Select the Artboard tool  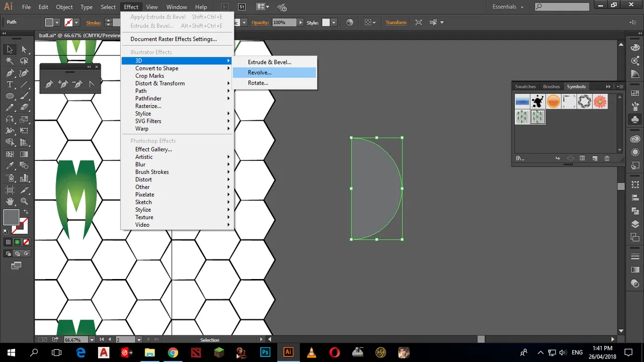pyautogui.click(x=10, y=190)
